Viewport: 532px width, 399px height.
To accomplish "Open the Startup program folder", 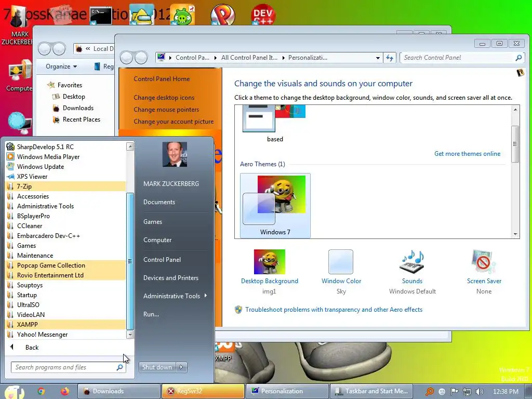I will [x=66, y=295].
